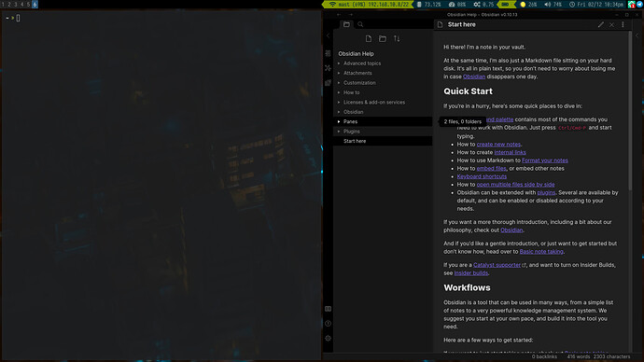Viewport: 644px width, 362px height.
Task: Open More options menu for note
Action: [x=623, y=24]
